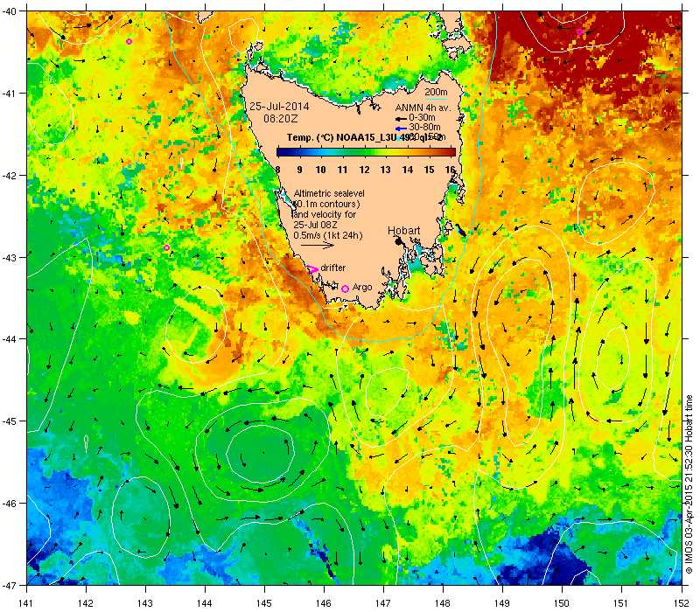Click the color bar tick label '8'

[277, 170]
